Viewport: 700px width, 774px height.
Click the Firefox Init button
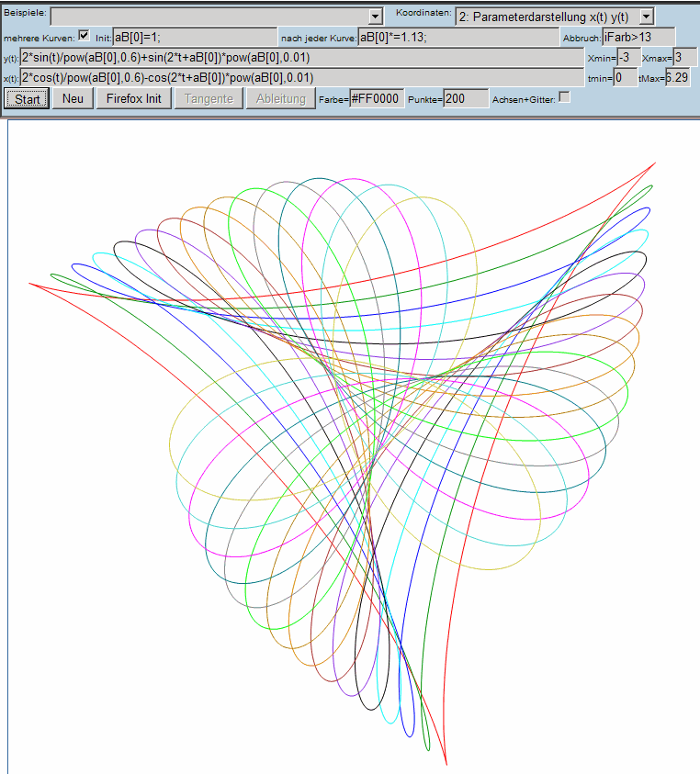pos(134,98)
